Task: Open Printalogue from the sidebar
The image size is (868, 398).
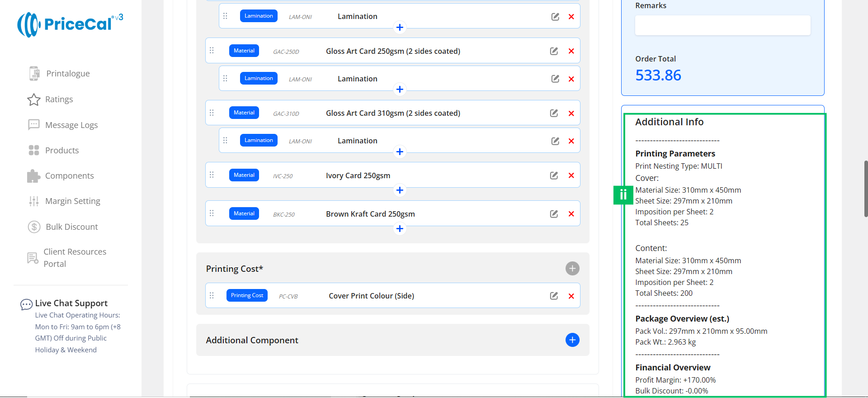Action: [68, 74]
